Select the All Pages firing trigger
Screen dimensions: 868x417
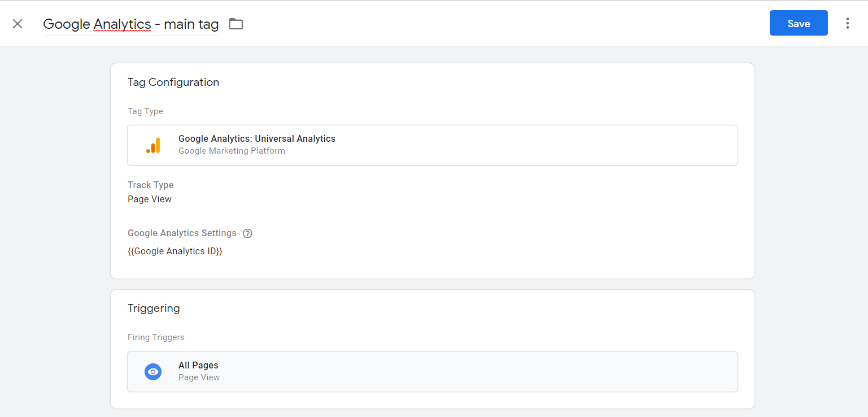432,371
